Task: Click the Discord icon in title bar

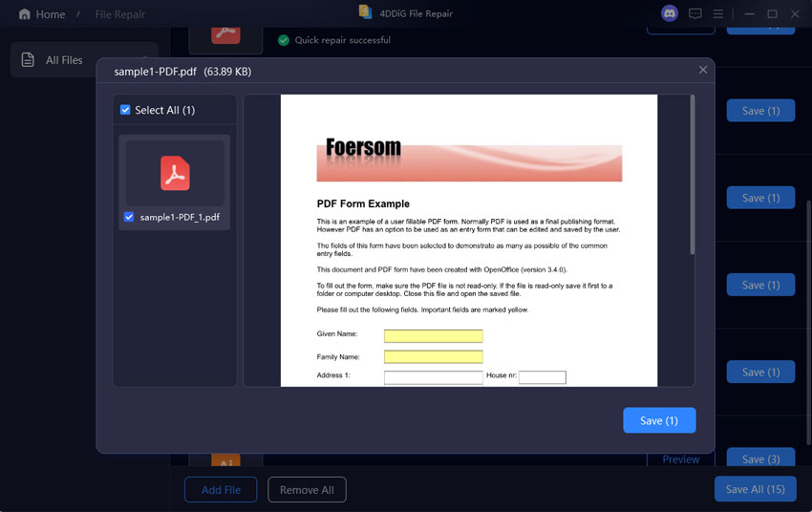Action: click(x=670, y=13)
